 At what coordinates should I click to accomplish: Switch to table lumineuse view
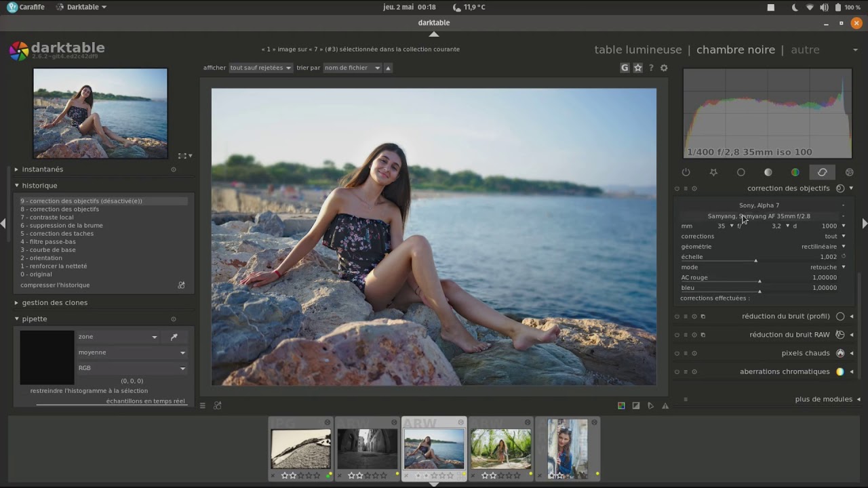tap(638, 49)
